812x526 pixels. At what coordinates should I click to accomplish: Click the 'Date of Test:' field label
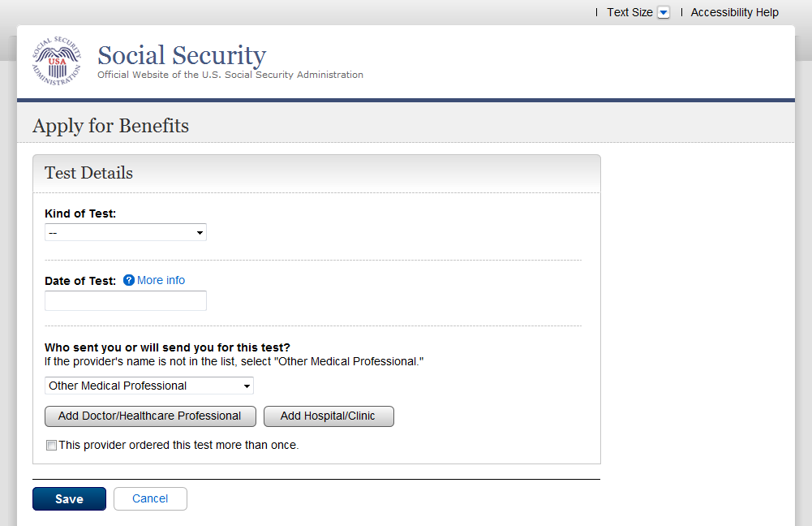[80, 281]
